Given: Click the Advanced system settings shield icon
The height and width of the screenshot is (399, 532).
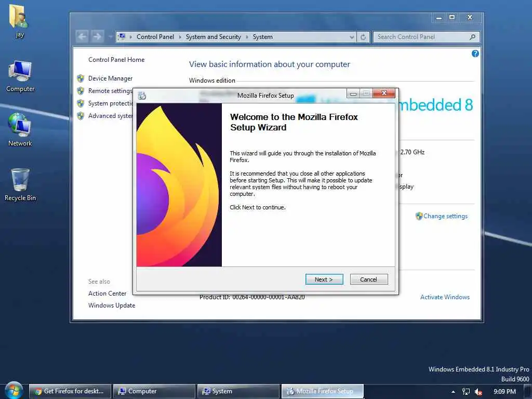Looking at the screenshot, I should [x=81, y=116].
